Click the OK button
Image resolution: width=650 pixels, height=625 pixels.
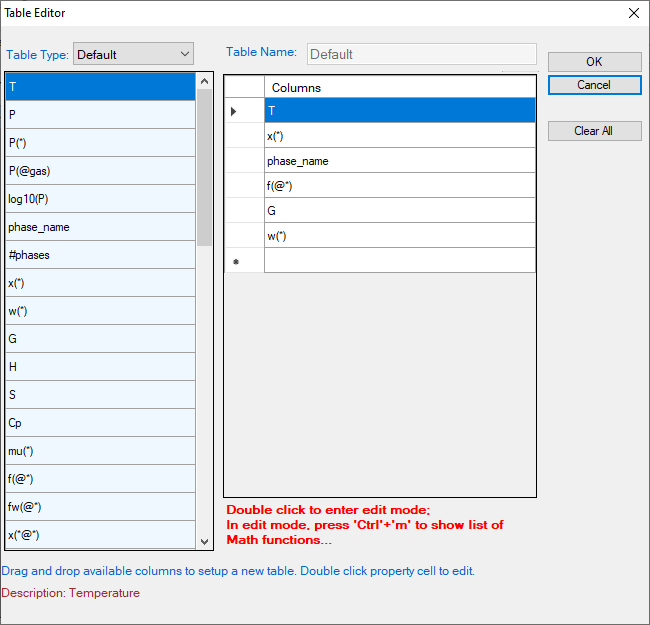(x=594, y=62)
